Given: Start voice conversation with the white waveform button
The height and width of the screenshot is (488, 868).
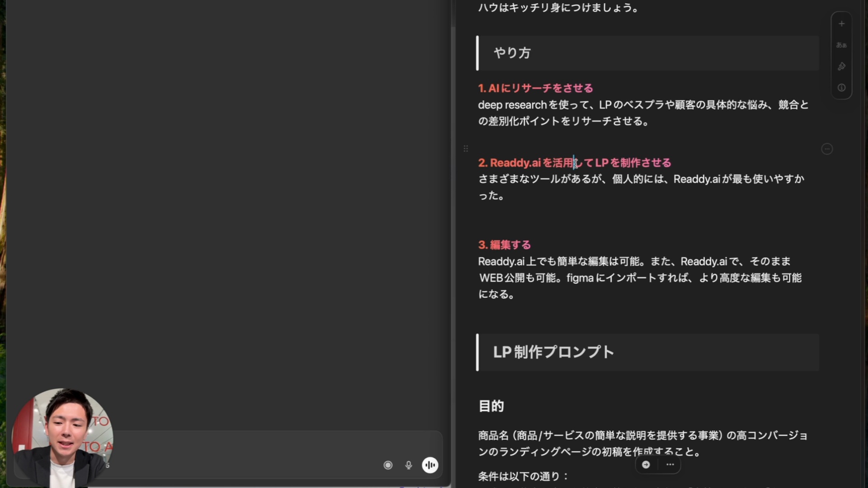Looking at the screenshot, I should pyautogui.click(x=429, y=465).
